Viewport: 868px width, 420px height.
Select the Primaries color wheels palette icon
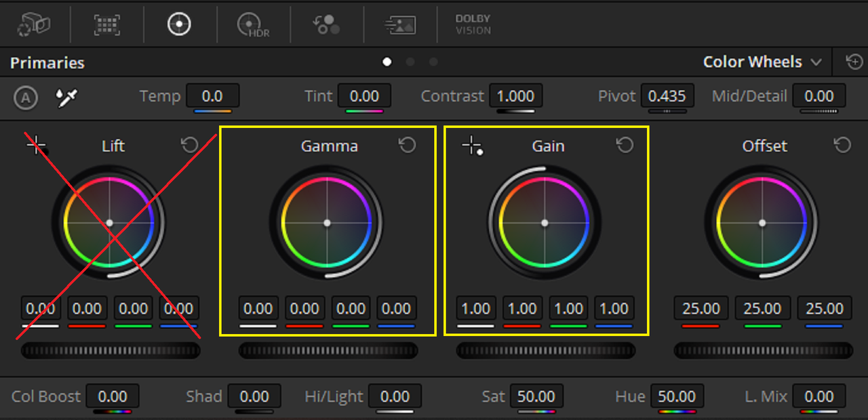click(180, 24)
